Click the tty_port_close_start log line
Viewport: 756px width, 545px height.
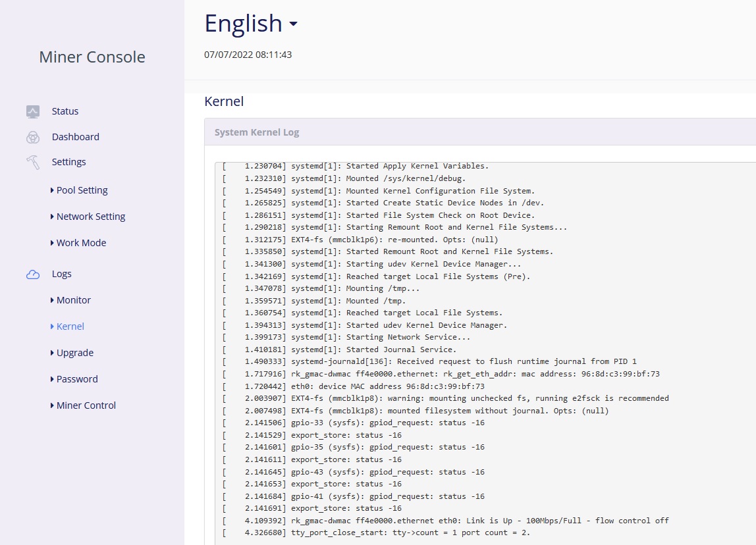[377, 532]
